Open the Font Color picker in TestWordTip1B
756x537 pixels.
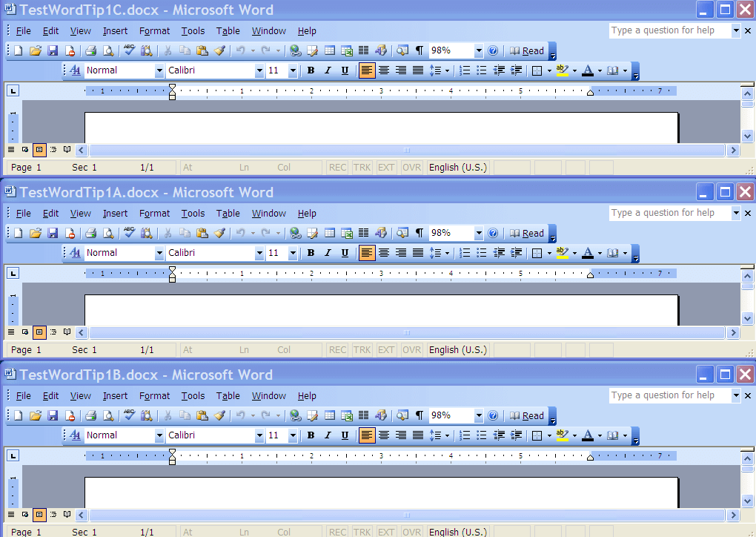click(x=591, y=435)
